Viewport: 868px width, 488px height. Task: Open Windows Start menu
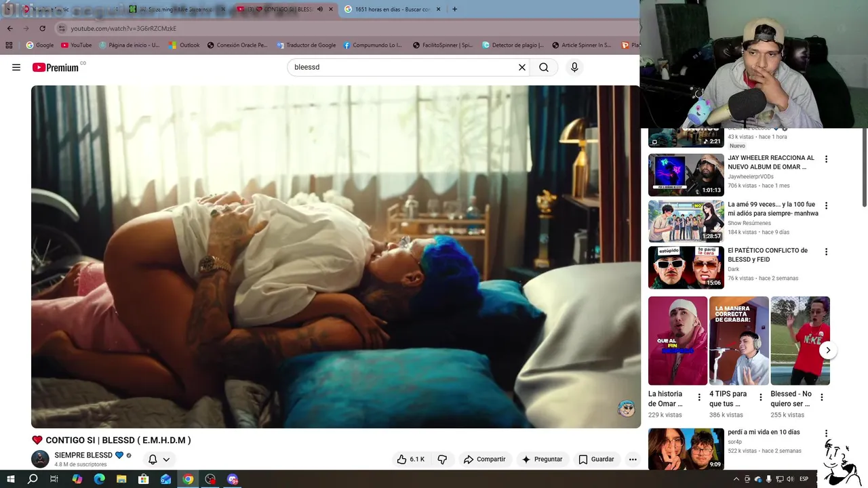10,479
